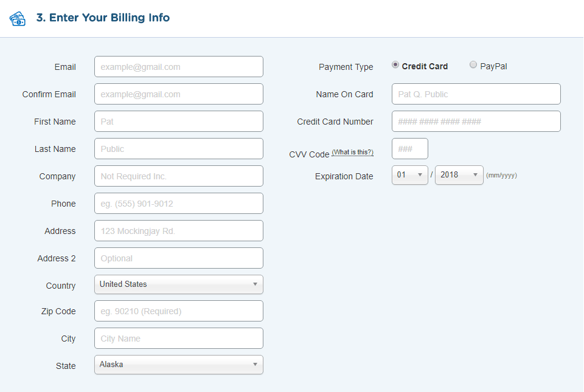The height and width of the screenshot is (392, 584).
Task: Select the Address input field
Action: [178, 230]
